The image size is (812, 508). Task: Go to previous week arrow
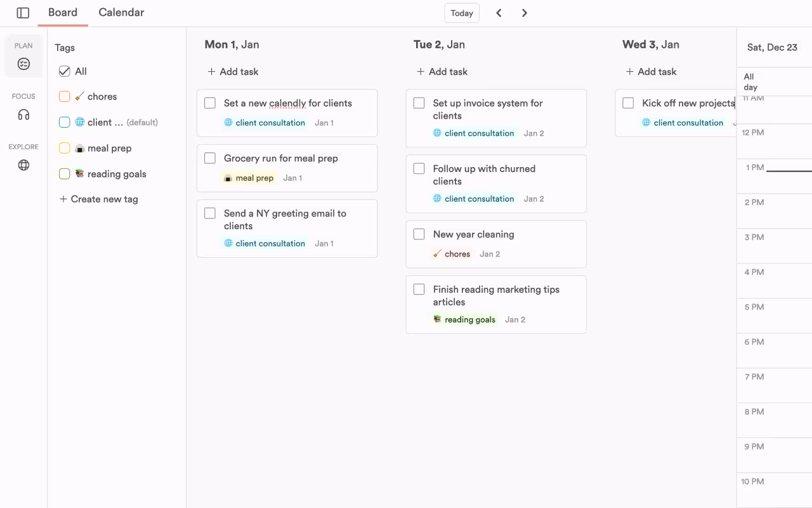pyautogui.click(x=499, y=13)
